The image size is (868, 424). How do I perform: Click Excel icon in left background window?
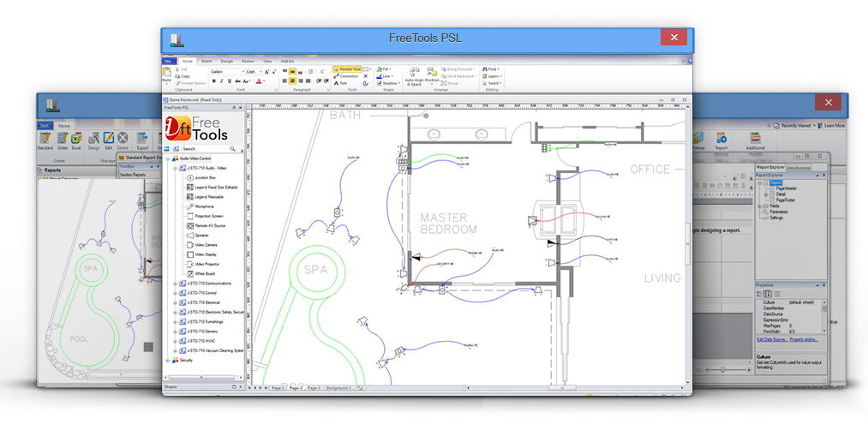pos(76,140)
